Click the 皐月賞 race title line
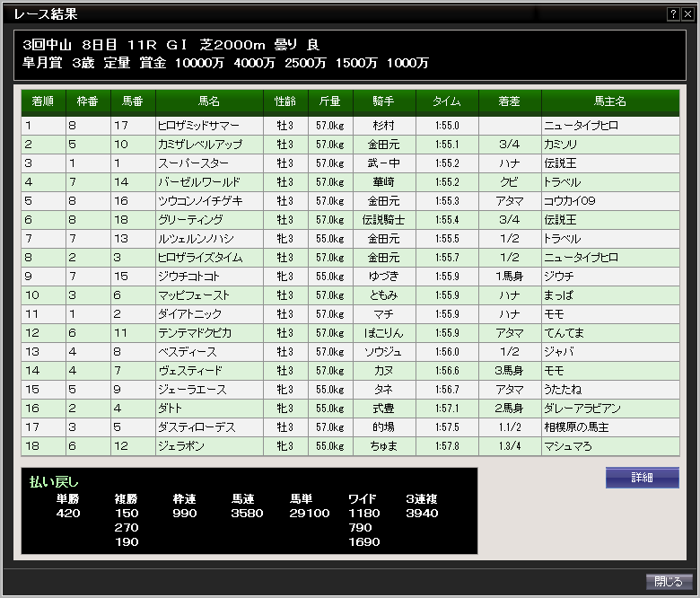 click(x=225, y=63)
